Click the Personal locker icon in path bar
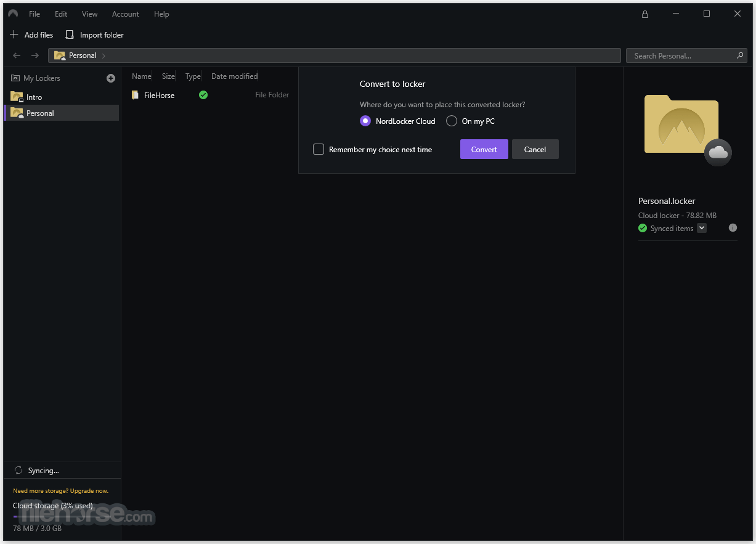The image size is (756, 544). click(x=60, y=55)
